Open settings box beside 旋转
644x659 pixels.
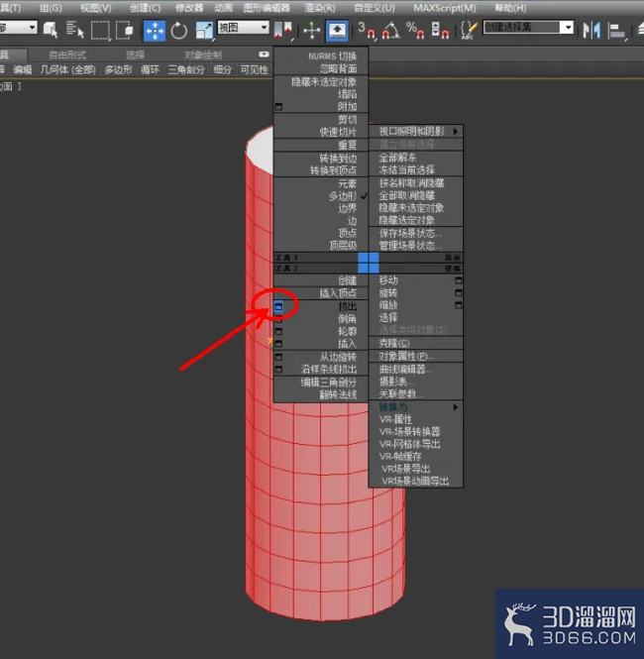[459, 293]
